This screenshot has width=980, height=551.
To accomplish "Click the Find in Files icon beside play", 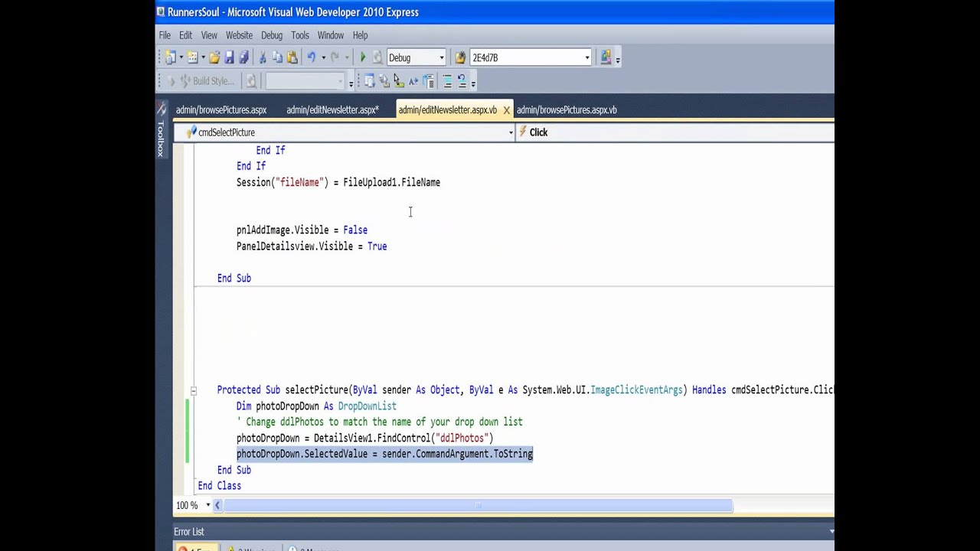I will [x=377, y=57].
